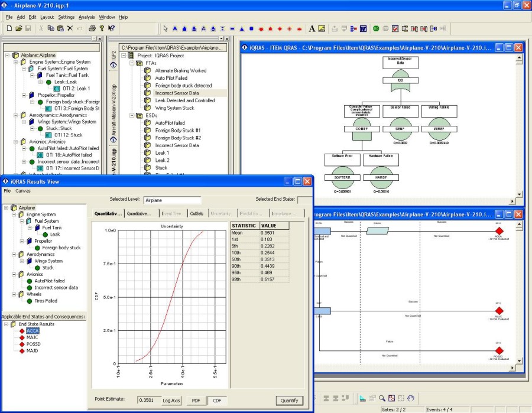532x413 pixels.
Task: Collapse the ESDs folder in project tree
Action: click(132, 115)
